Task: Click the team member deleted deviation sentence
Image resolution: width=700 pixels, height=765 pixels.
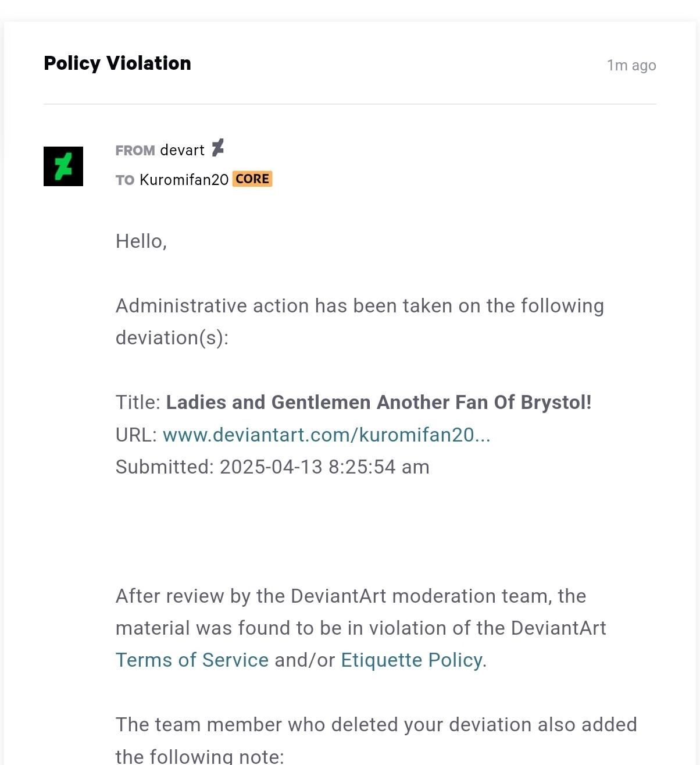Action: coord(376,740)
